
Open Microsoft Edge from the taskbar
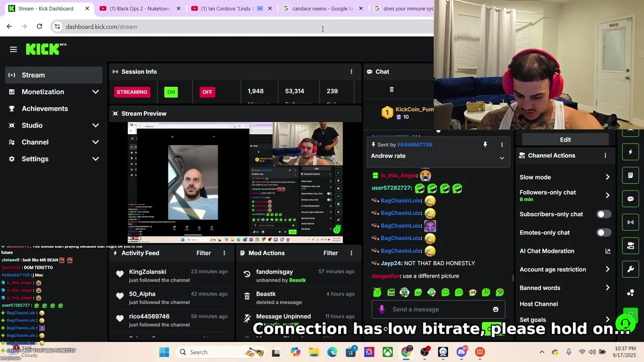[x=332, y=352]
